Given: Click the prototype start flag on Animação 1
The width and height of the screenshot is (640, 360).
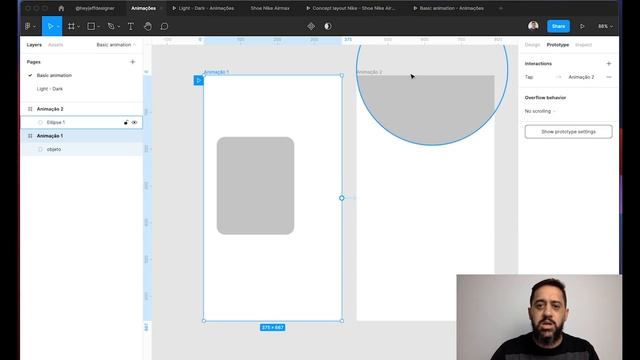Looking at the screenshot, I should (198, 80).
